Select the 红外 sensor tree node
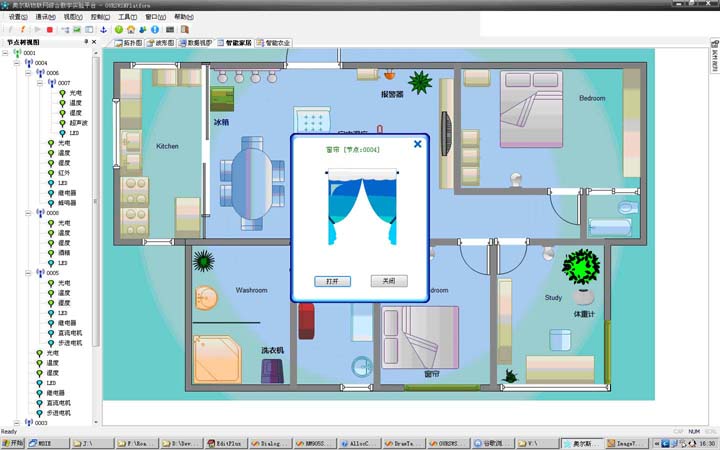 coord(63,173)
